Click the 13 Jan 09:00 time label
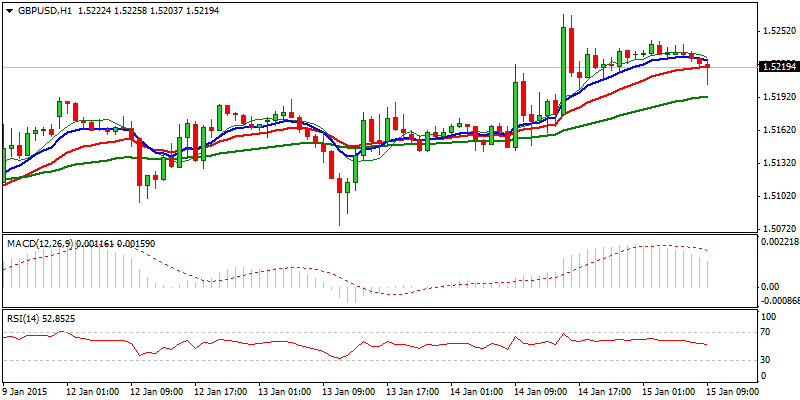The image size is (800, 400). click(349, 392)
